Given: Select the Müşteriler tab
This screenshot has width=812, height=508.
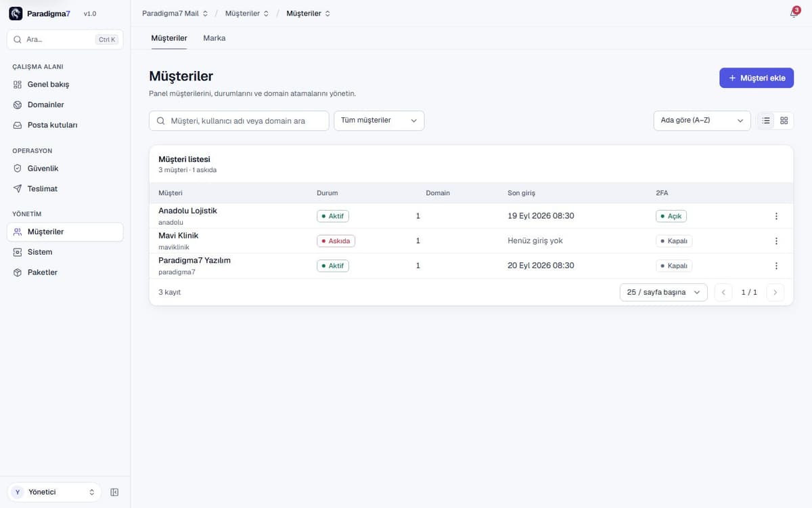Looking at the screenshot, I should (169, 38).
